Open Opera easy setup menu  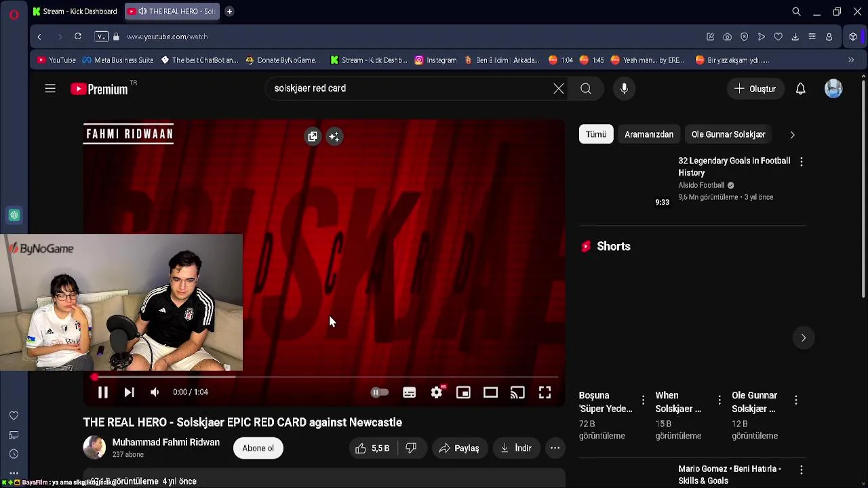(x=812, y=37)
